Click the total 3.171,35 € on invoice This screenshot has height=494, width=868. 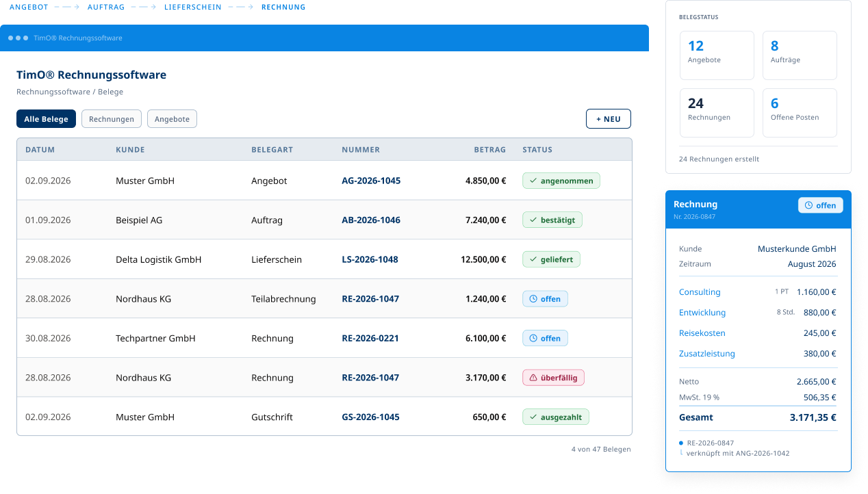pyautogui.click(x=813, y=417)
